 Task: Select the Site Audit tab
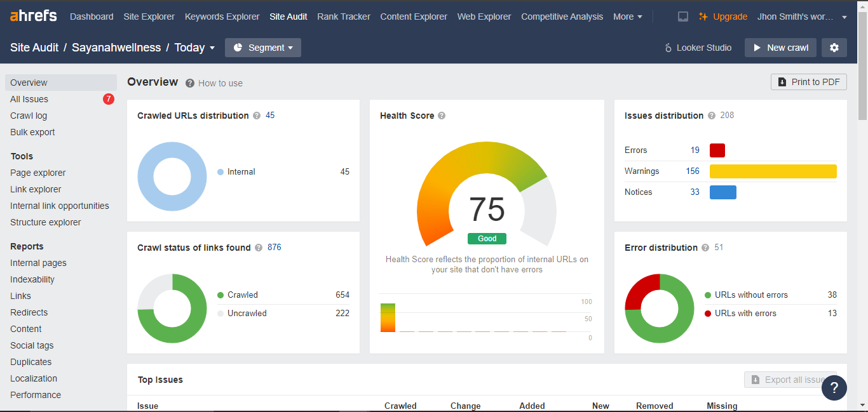[288, 17]
